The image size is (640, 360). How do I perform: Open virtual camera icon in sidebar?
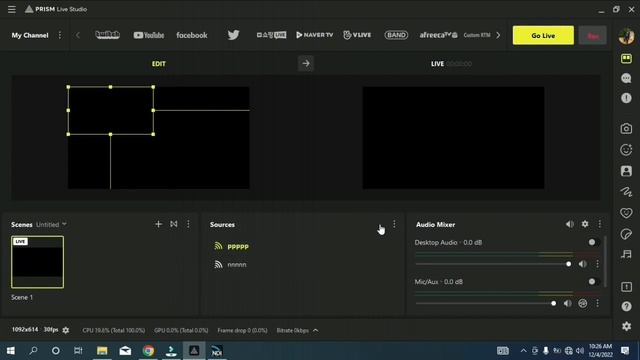point(626,129)
